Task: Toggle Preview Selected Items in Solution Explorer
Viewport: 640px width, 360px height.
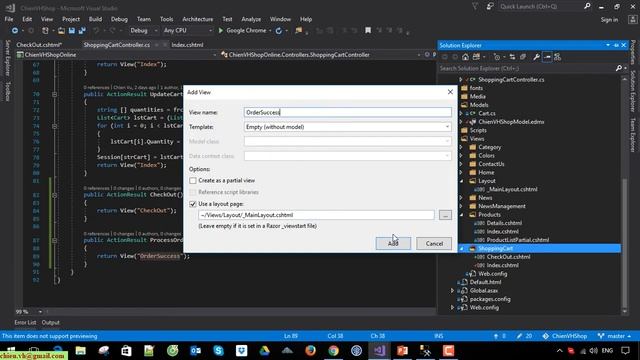Action: [x=547, y=57]
